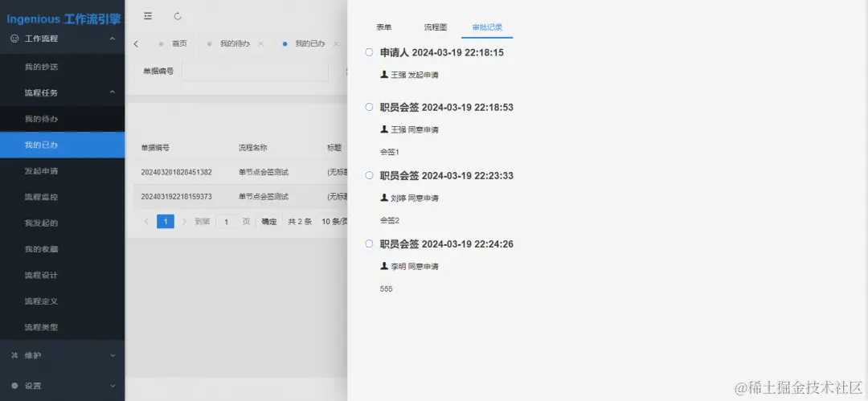Switch to the 表单 tab
Image resolution: width=868 pixels, height=401 pixels.
[x=384, y=27]
